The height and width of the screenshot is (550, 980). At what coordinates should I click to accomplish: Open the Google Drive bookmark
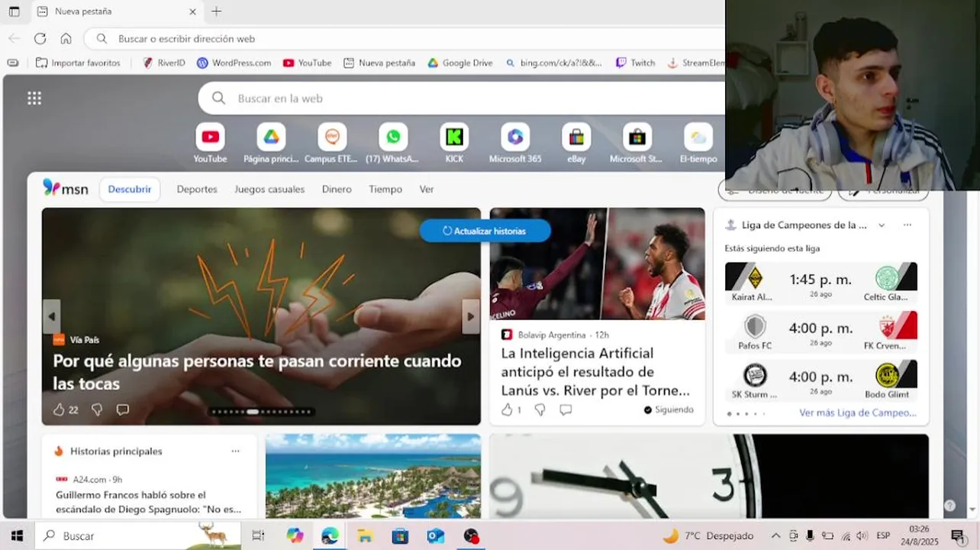pos(460,63)
